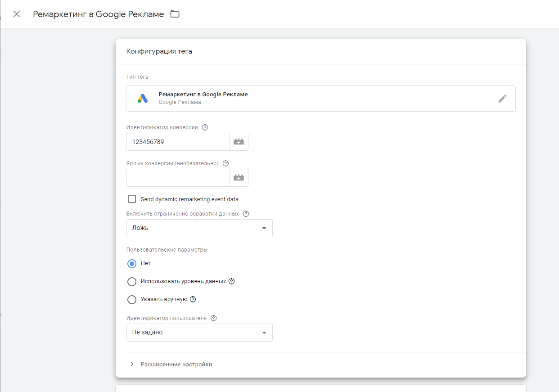
Task: Open variable picker for Идентификатор конверсии
Action: [x=239, y=142]
